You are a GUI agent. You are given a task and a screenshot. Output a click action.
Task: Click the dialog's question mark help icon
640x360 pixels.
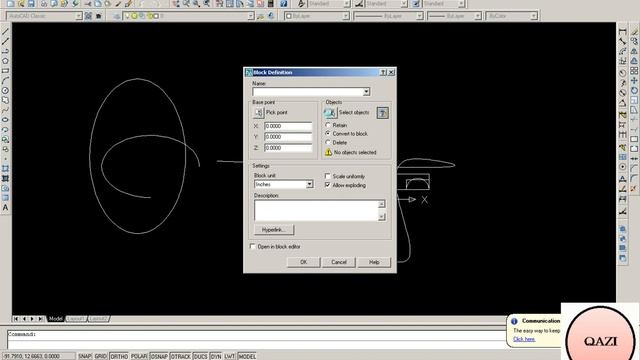point(383,72)
